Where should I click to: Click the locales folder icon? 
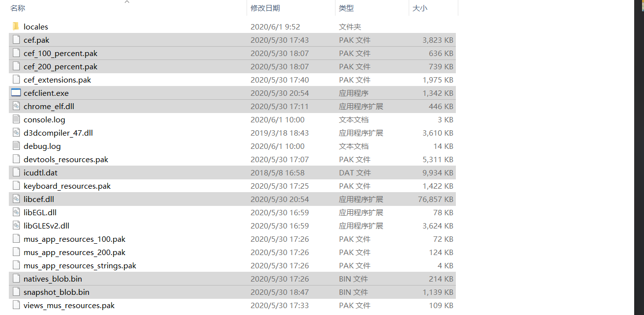[16, 27]
